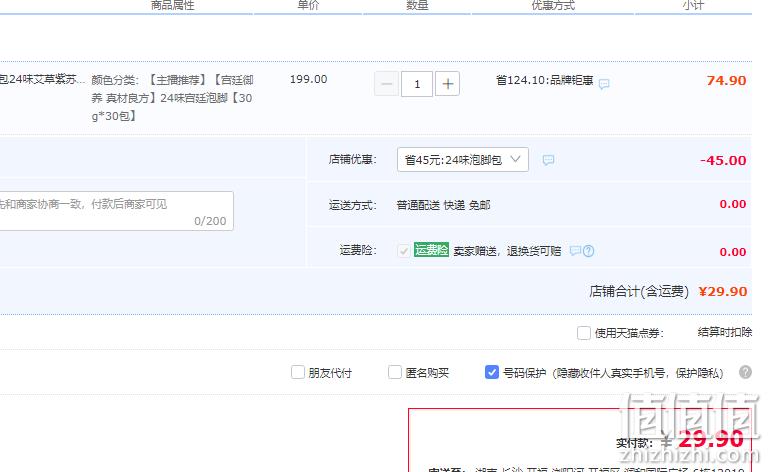
Task: Click the unit price 199.00
Action: click(308, 79)
